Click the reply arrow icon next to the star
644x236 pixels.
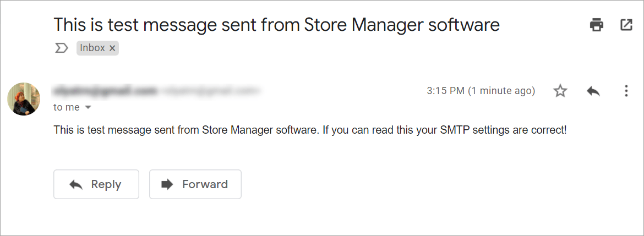click(x=593, y=91)
